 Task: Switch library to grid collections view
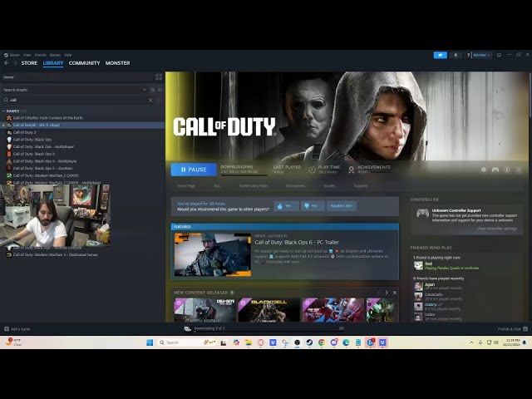(x=159, y=77)
